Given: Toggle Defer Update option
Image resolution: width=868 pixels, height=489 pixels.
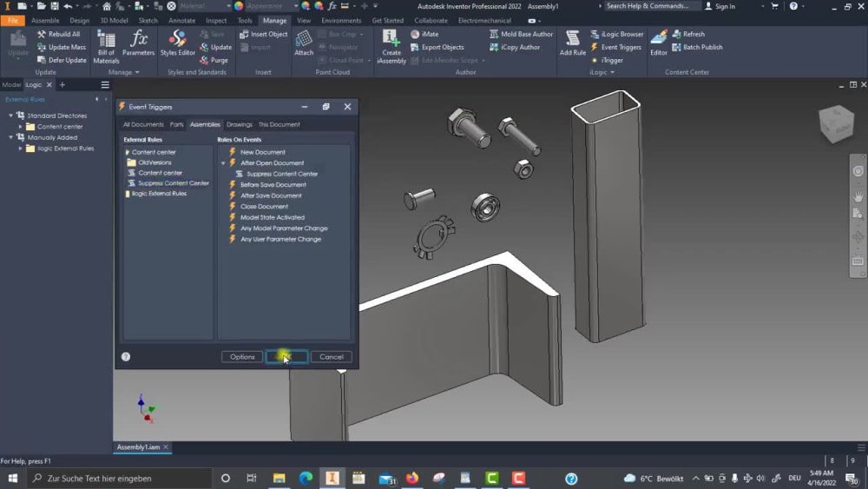Looking at the screenshot, I should (62, 60).
